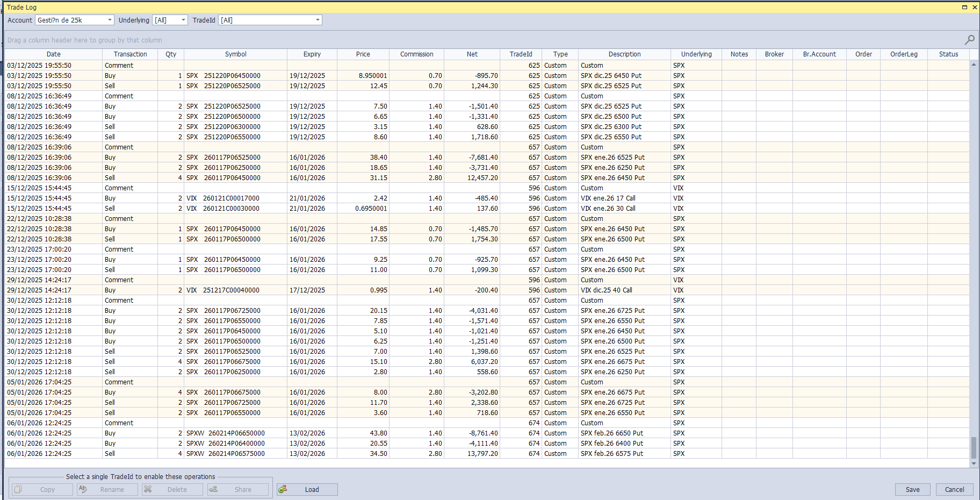Open the TradeId dropdown set to [All]
The width and height of the screenshot is (980, 500).
coord(316,20)
